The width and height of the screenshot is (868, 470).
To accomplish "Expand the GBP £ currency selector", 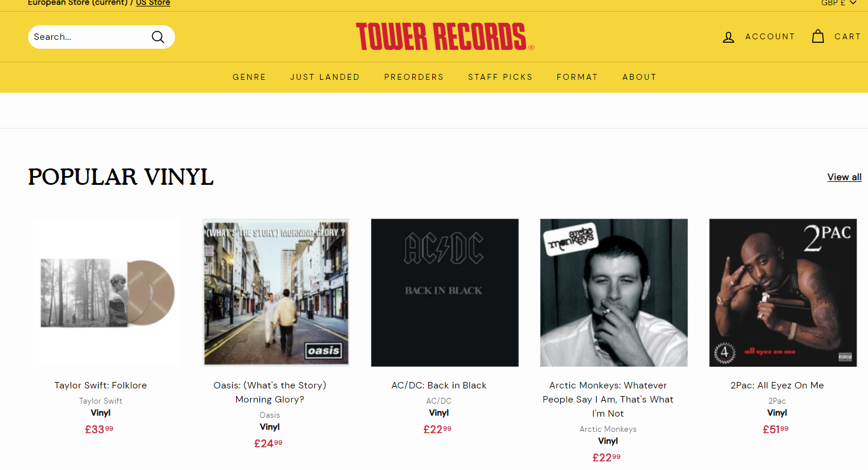I will click(839, 3).
